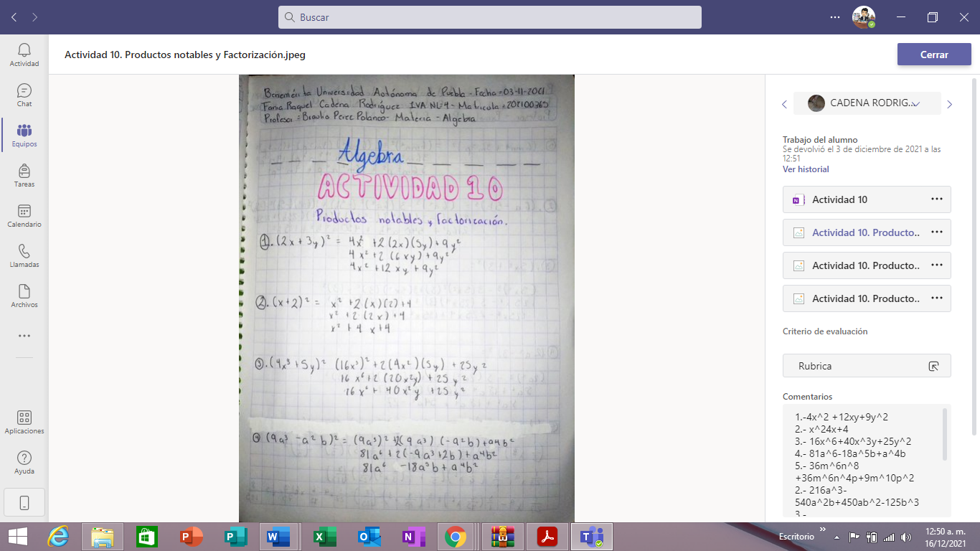Open options for Actividad 10 OneNote file
Viewport: 980px width, 551px height.
936,199
